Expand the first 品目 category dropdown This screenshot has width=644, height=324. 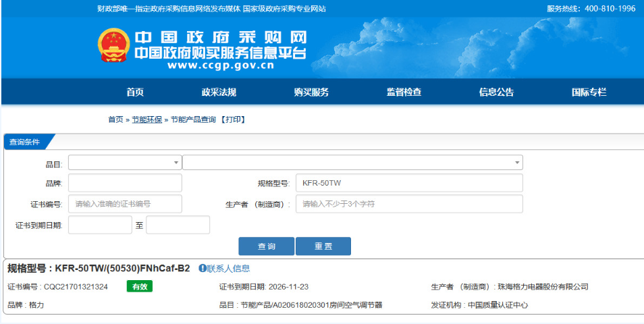tap(125, 163)
